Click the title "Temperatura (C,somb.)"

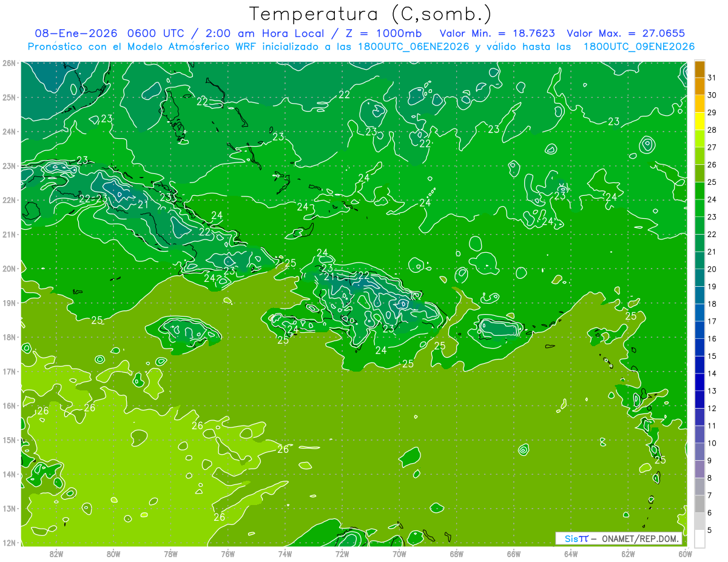(370, 15)
